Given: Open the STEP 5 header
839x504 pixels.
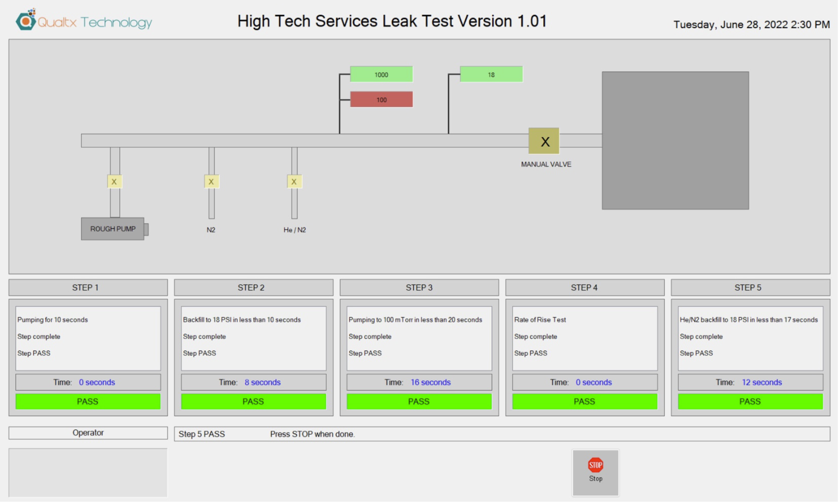Looking at the screenshot, I should [750, 288].
